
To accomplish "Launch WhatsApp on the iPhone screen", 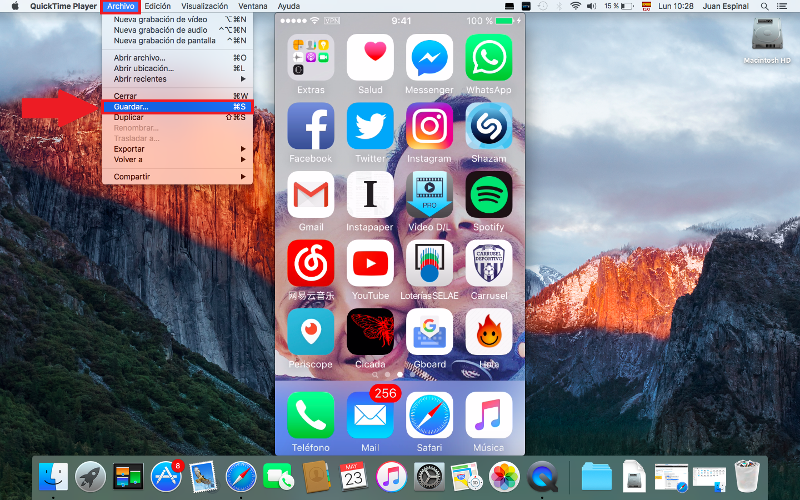I will tap(488, 58).
